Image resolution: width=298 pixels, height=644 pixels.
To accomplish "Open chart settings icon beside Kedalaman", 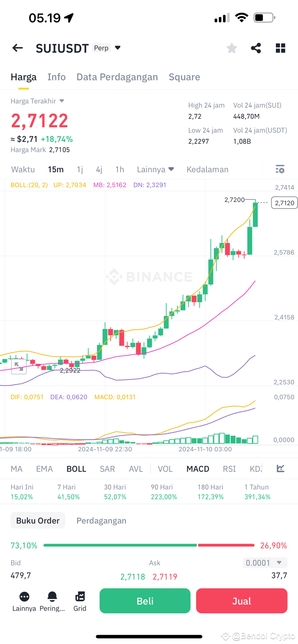I will pos(280,169).
